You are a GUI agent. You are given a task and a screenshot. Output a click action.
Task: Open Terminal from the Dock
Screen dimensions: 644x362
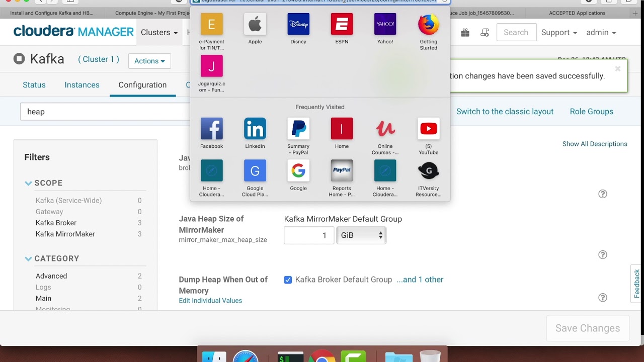(291, 356)
